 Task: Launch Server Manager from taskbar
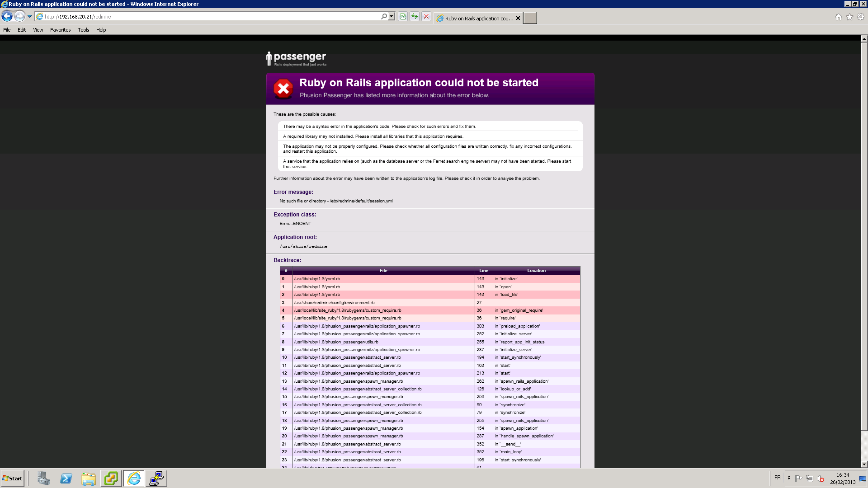(44, 479)
